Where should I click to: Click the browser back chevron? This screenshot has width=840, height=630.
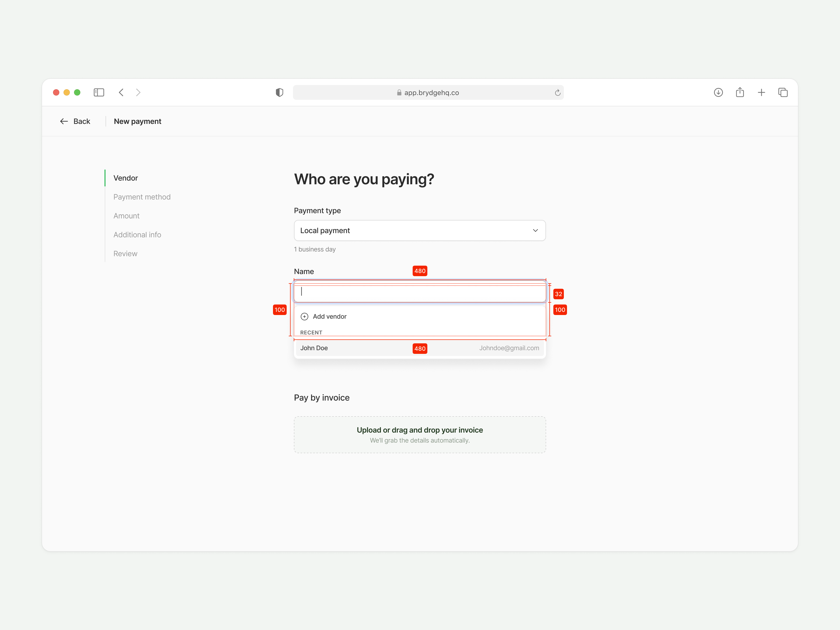(x=121, y=92)
